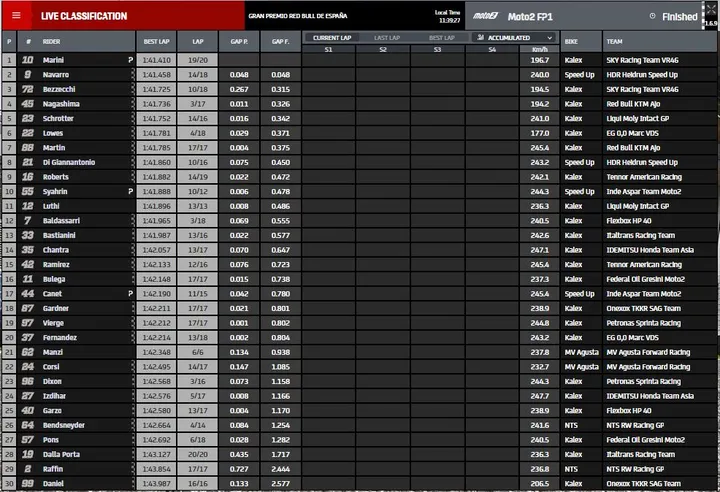This screenshot has height=492, width=720.
Task: Click Manzi's lap count 6/6
Action: click(197, 352)
